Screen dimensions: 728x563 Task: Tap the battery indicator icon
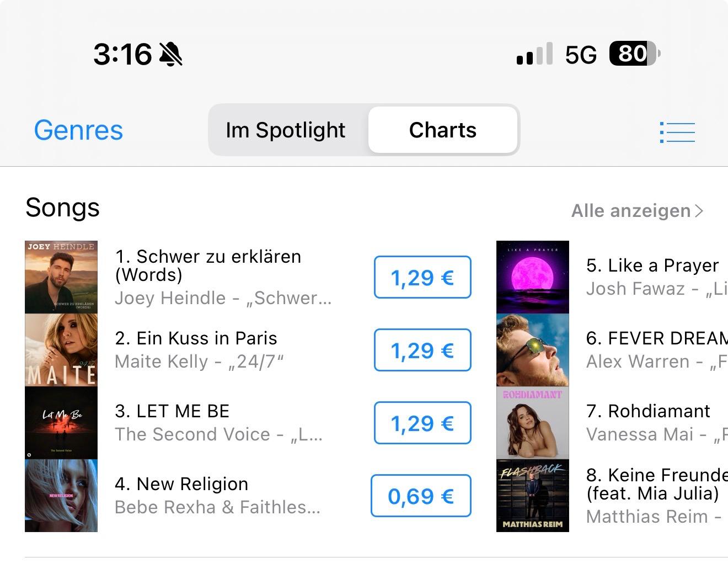[634, 54]
